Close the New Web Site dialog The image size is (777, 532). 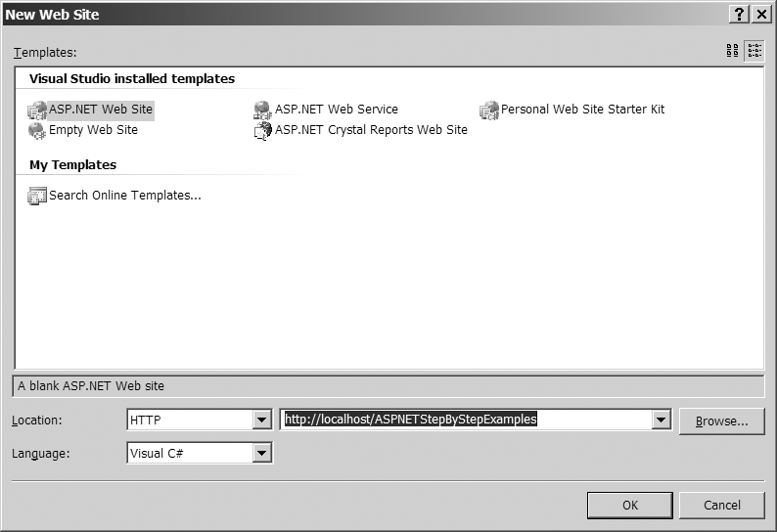[760, 15]
